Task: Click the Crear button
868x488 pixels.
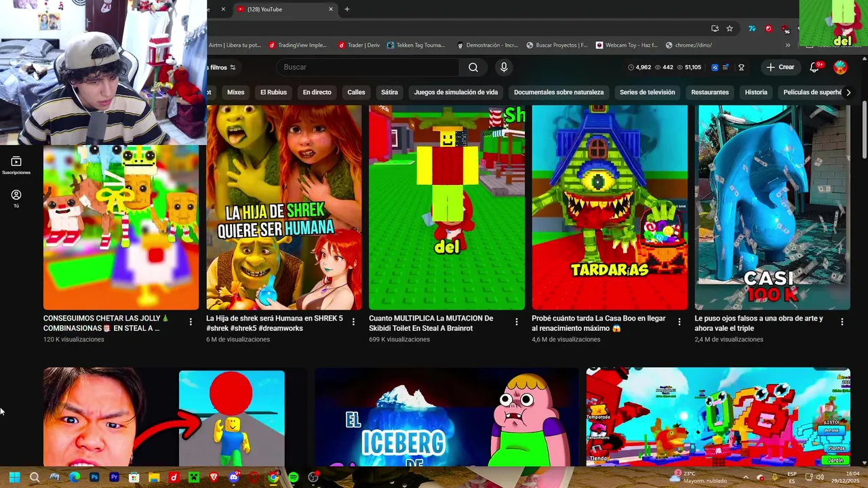Action: tap(781, 67)
